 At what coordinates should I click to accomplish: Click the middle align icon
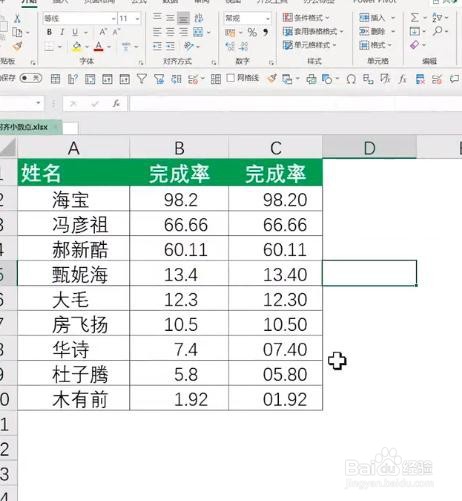(170, 17)
